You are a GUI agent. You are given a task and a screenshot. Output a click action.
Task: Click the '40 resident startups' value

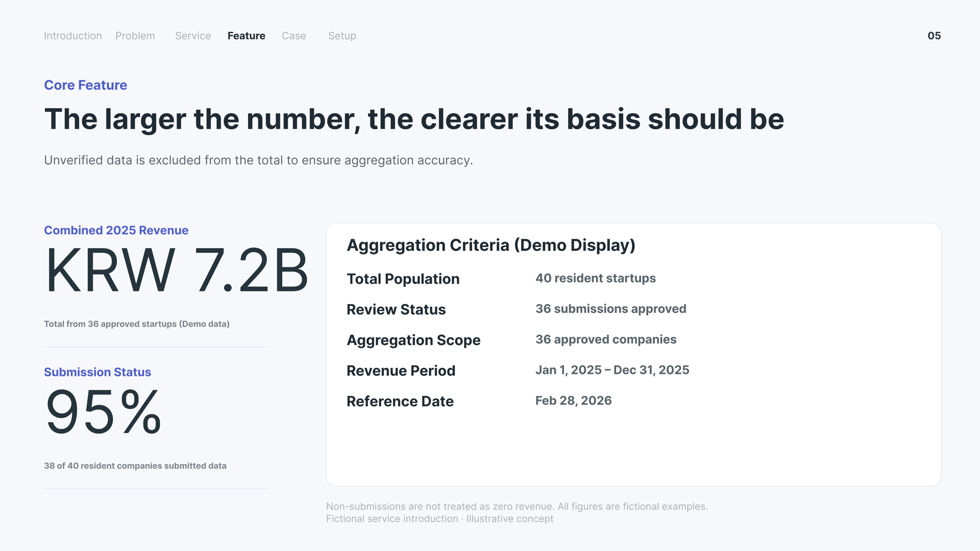596,278
